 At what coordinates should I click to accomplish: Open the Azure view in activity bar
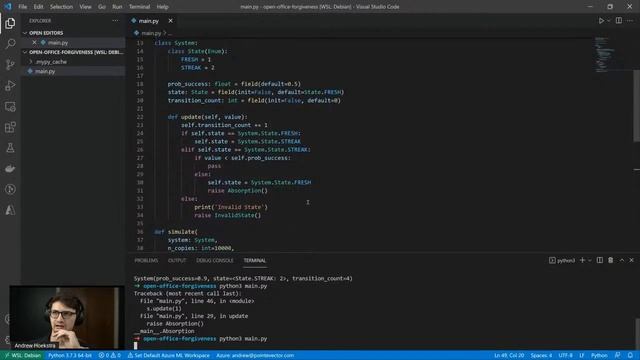[x=10, y=210]
